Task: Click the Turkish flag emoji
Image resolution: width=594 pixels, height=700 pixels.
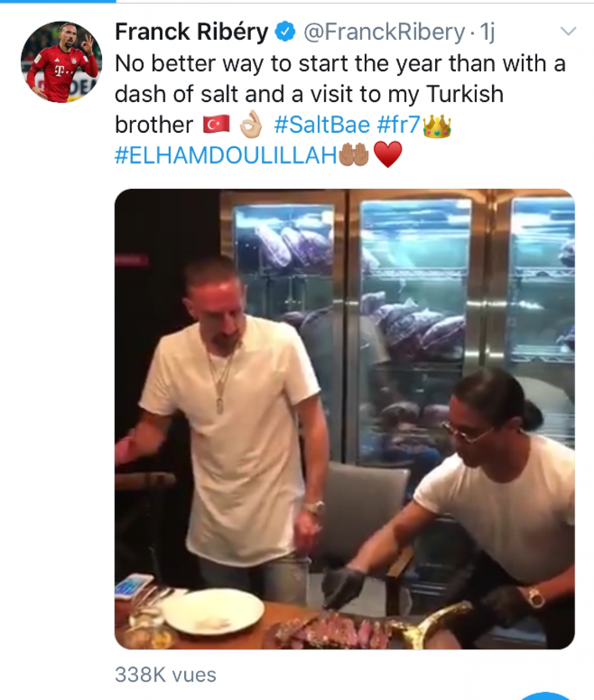Action: click(216, 124)
